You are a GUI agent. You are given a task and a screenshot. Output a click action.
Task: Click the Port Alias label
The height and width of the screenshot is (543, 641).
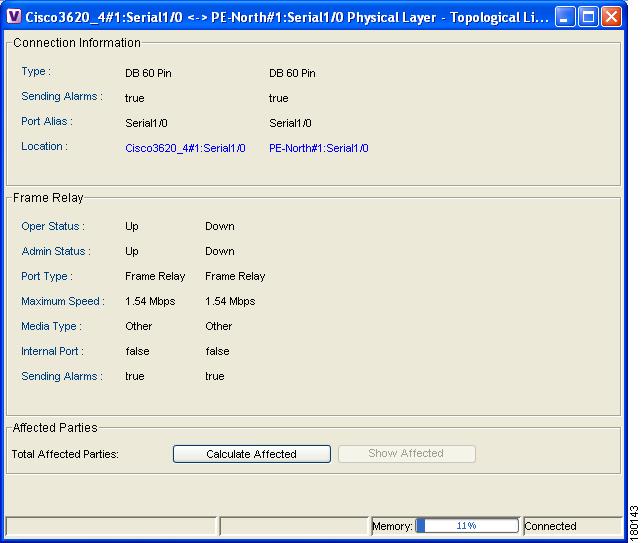coord(47,122)
